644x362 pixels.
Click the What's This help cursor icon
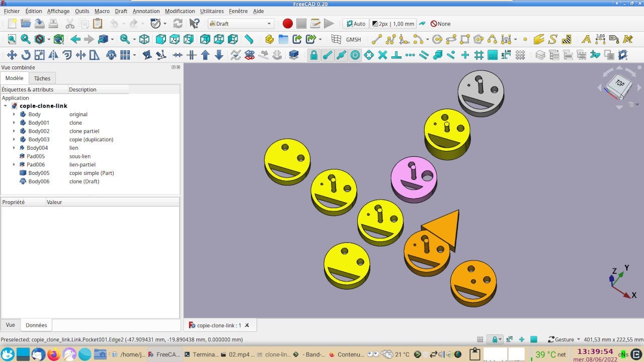pyautogui.click(x=194, y=24)
